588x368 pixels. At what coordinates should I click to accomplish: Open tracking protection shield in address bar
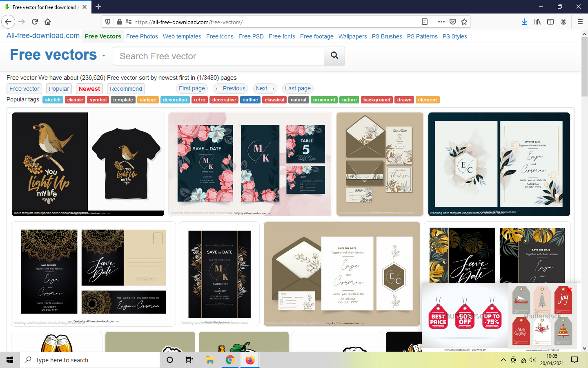coord(108,22)
